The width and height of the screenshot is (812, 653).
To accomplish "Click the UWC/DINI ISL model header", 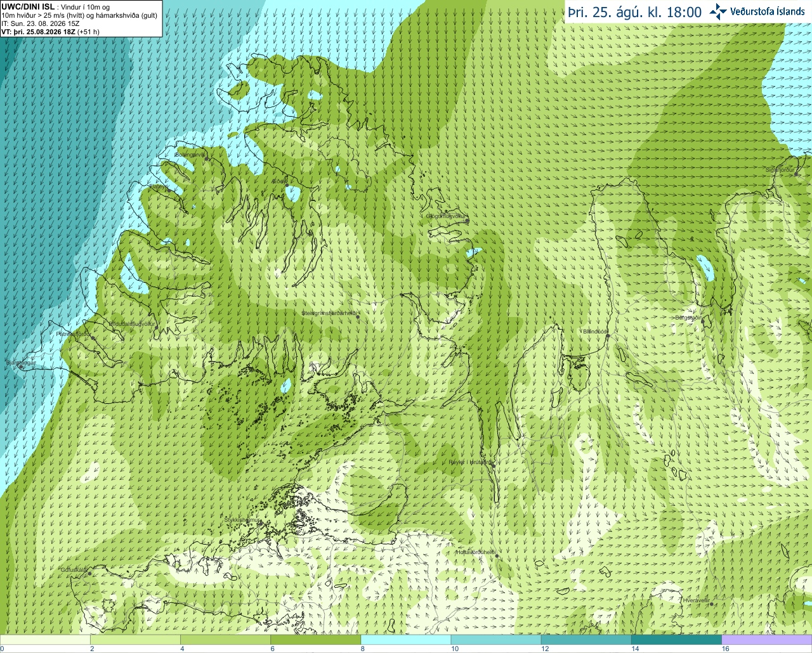I will tap(27, 6).
